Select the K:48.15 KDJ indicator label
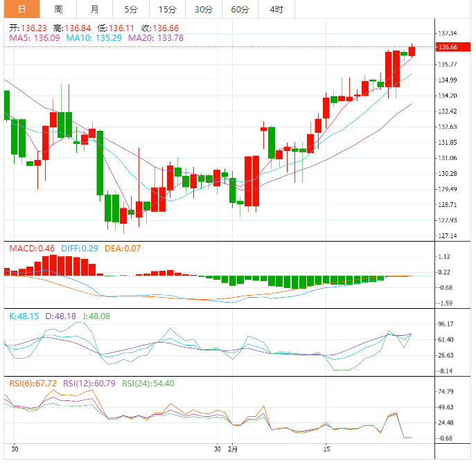476x466 pixels. tap(23, 316)
